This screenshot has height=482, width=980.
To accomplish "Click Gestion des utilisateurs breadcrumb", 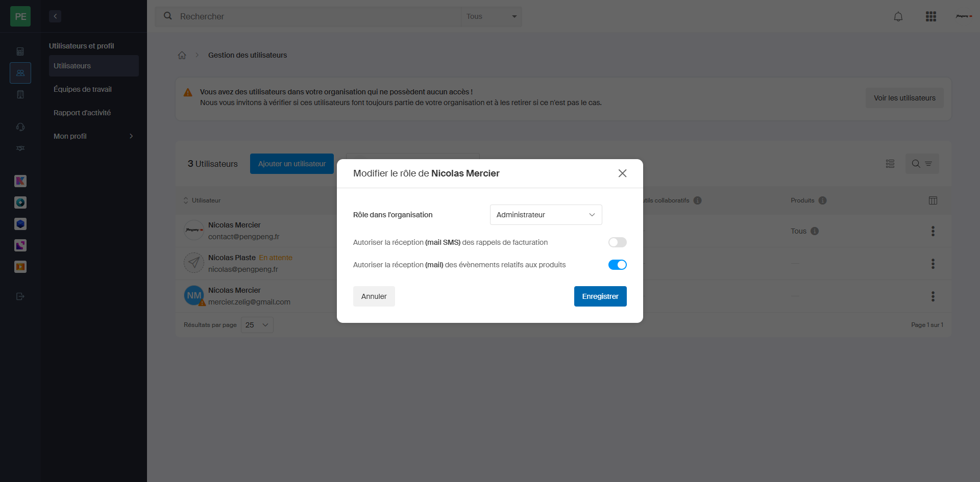I will tap(248, 55).
